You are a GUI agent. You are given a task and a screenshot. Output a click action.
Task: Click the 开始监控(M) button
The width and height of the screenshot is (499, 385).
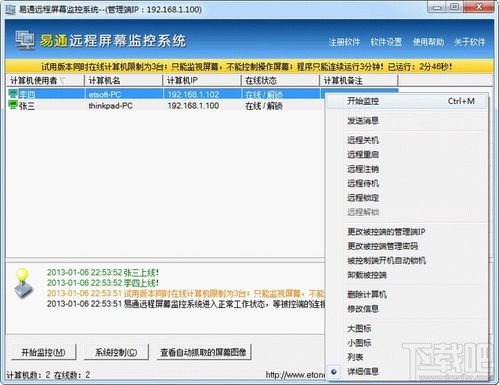coord(43,352)
